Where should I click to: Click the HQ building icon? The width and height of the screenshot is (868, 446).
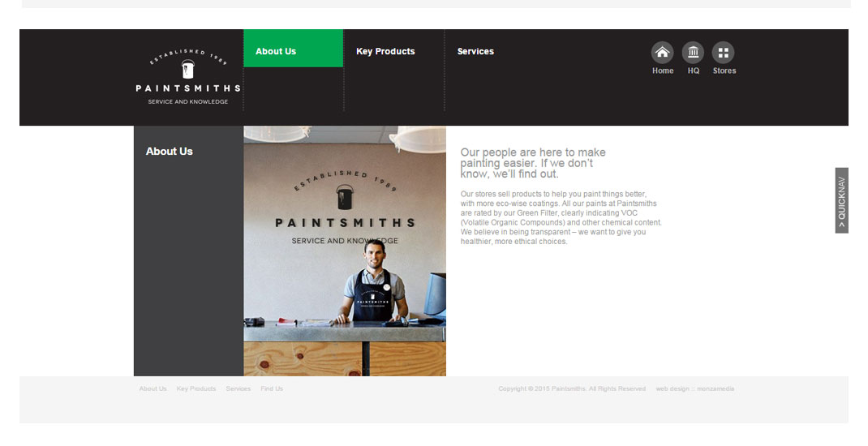[693, 53]
